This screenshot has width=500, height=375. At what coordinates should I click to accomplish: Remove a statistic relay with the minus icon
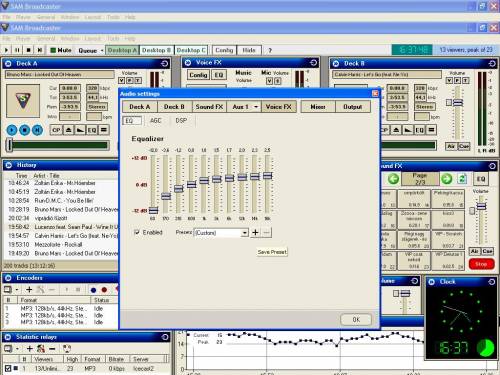tap(52, 349)
